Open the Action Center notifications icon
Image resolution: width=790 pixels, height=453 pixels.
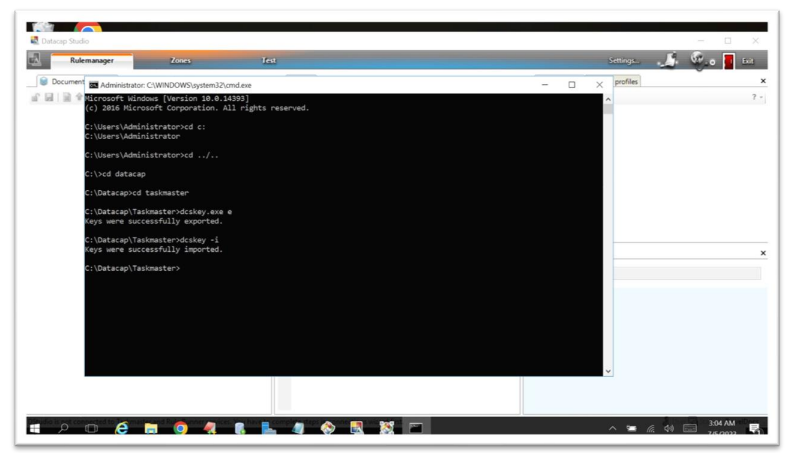(754, 428)
